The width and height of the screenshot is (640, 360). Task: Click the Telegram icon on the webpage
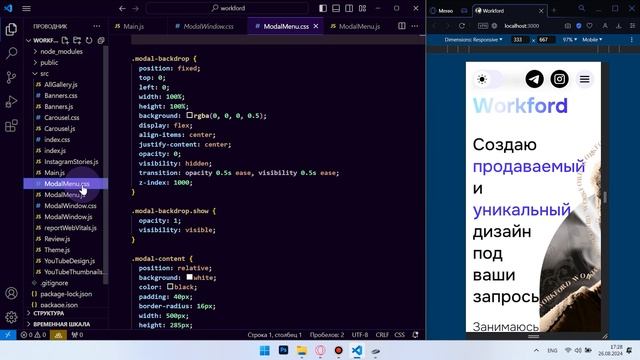click(x=534, y=79)
